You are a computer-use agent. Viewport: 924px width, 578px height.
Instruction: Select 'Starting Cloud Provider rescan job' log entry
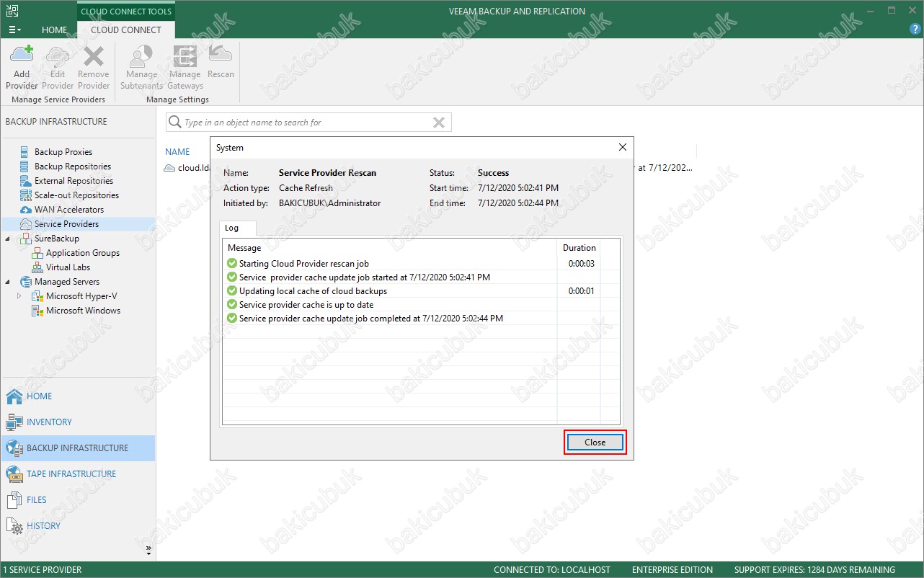click(x=303, y=264)
